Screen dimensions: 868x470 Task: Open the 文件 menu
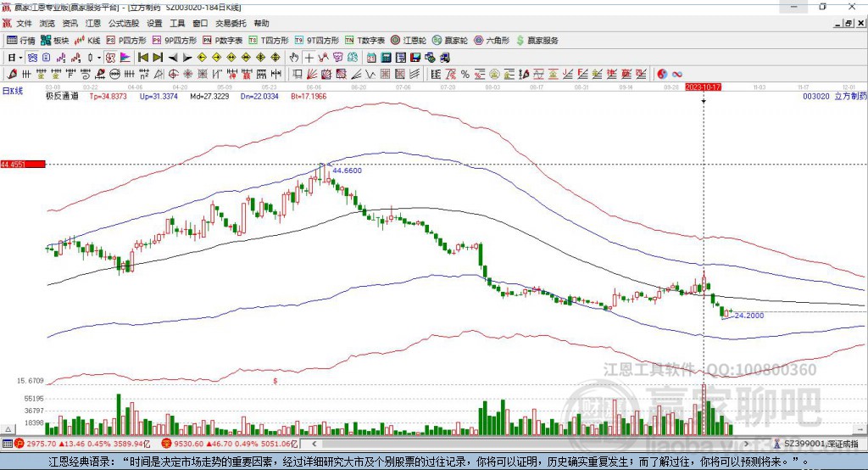tap(25, 23)
